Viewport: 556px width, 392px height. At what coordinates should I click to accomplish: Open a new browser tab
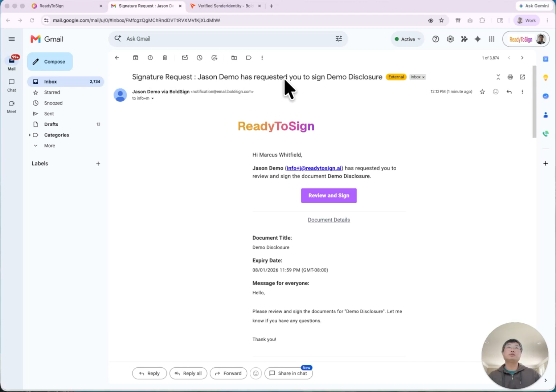[x=271, y=6]
